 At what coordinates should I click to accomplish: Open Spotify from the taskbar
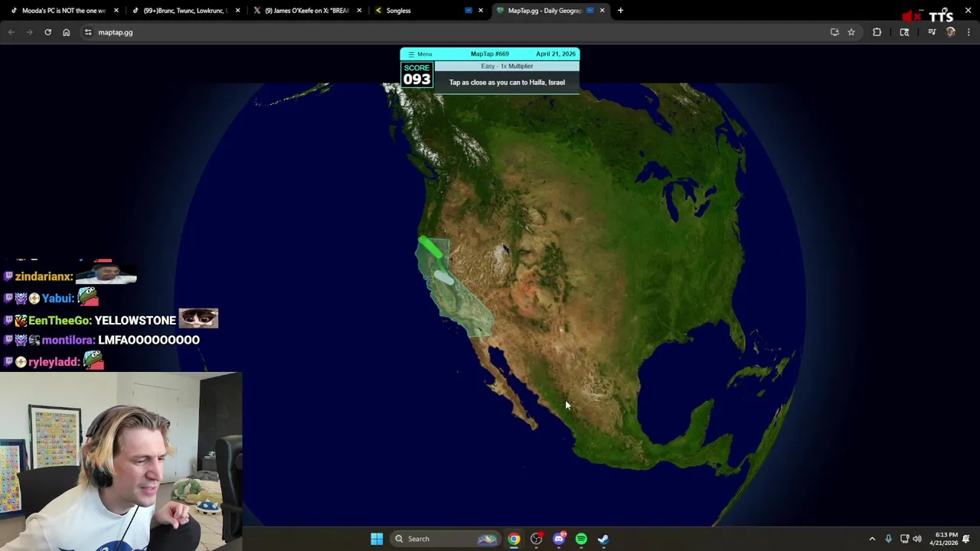pyautogui.click(x=581, y=539)
